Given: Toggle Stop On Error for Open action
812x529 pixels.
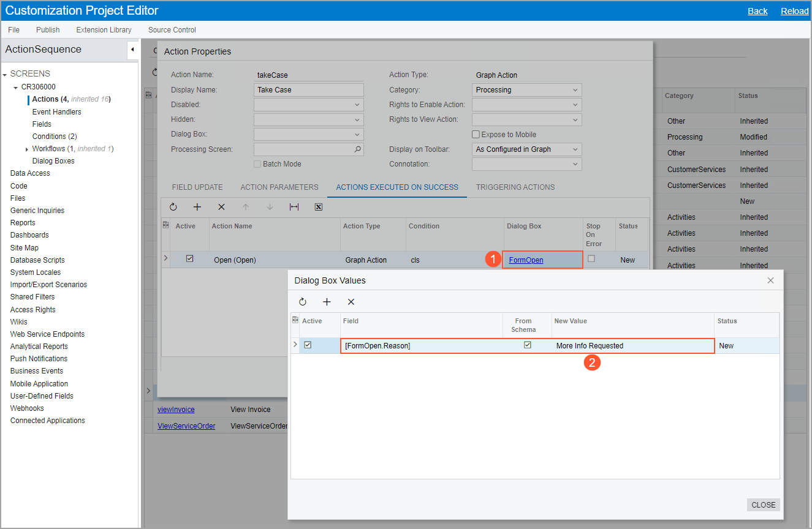Looking at the screenshot, I should pos(591,259).
